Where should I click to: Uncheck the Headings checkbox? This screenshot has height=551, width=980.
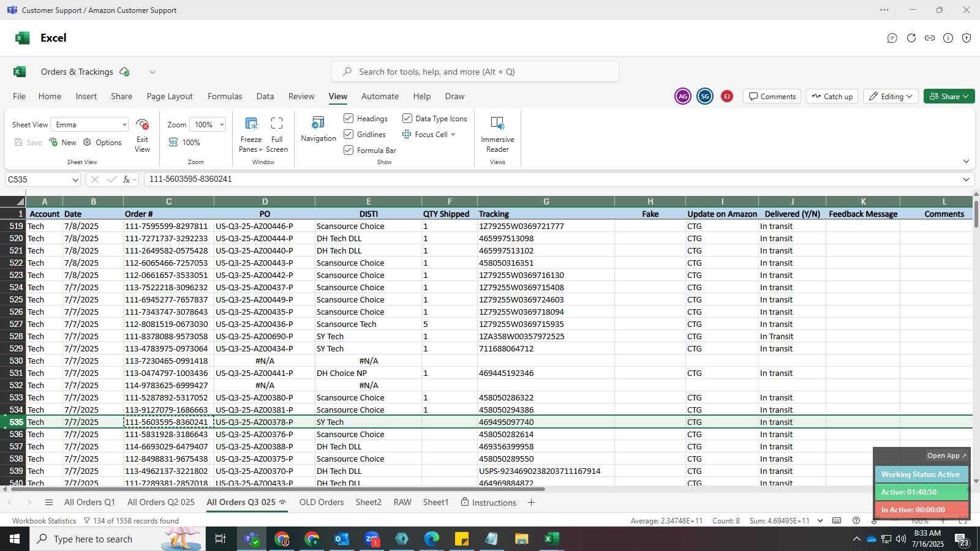tap(349, 118)
